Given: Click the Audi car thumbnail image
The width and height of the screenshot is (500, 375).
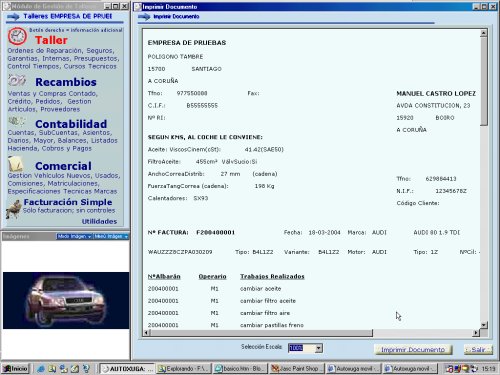Looking at the screenshot, I should pyautogui.click(x=66, y=300).
